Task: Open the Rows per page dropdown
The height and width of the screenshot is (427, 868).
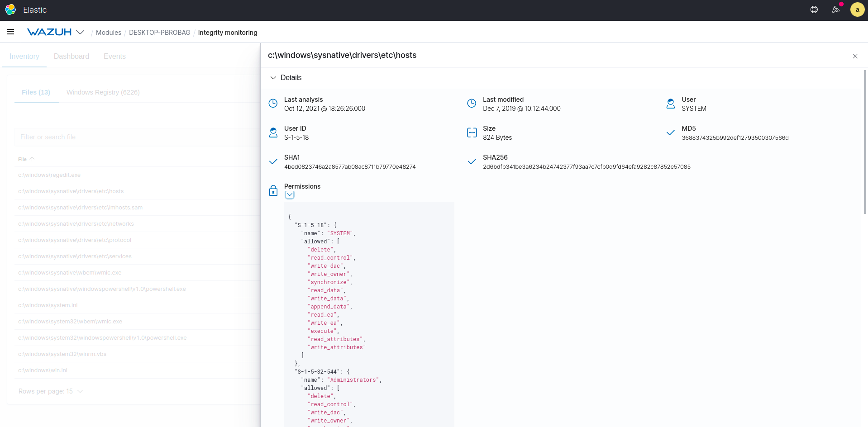Action: (x=51, y=391)
